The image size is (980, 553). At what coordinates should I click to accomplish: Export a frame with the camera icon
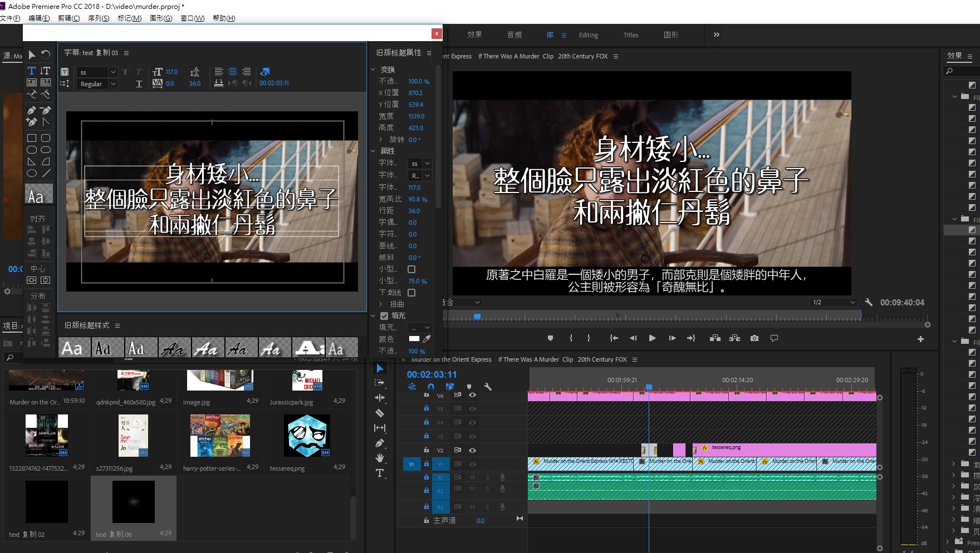pyautogui.click(x=754, y=338)
